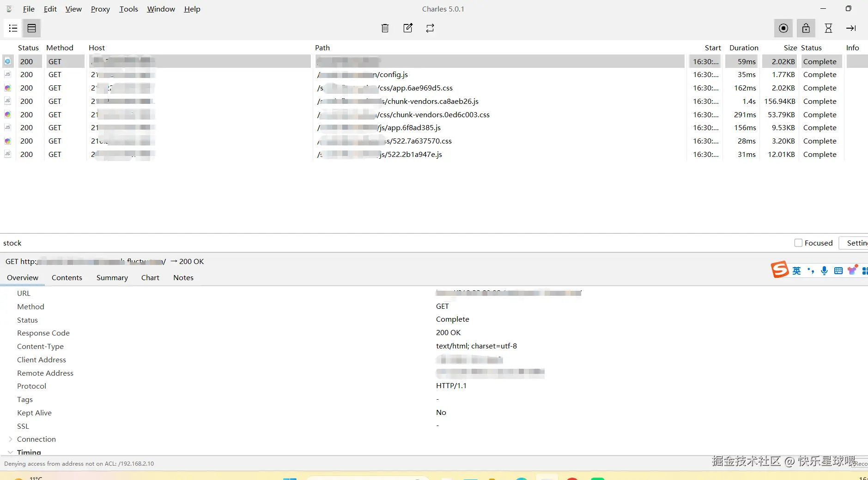This screenshot has height=480, width=868.
Task: Toggle the recording button
Action: (x=783, y=28)
